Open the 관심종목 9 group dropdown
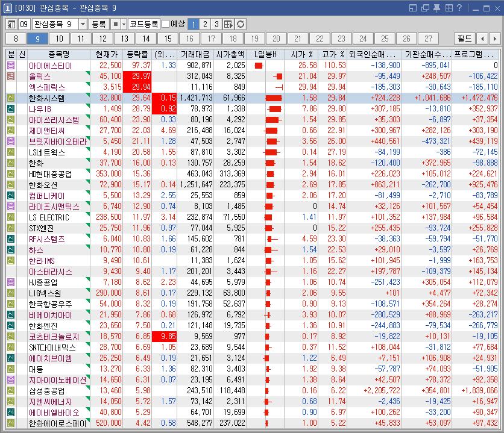The height and width of the screenshot is (433, 504). click(x=83, y=24)
